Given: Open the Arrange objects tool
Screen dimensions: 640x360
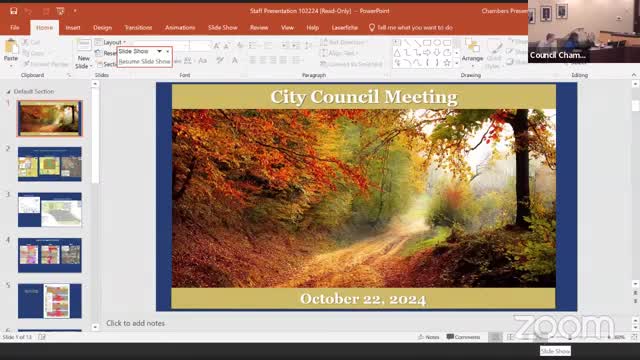Looking at the screenshot, I should click(x=472, y=53).
